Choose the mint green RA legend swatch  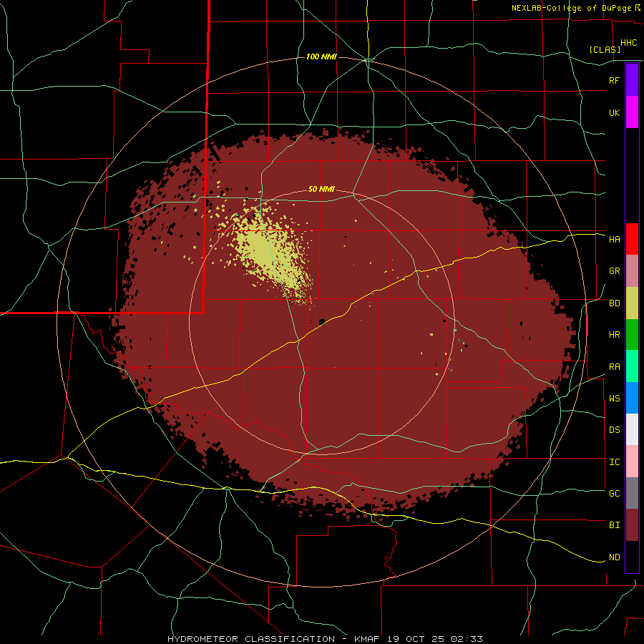632,366
